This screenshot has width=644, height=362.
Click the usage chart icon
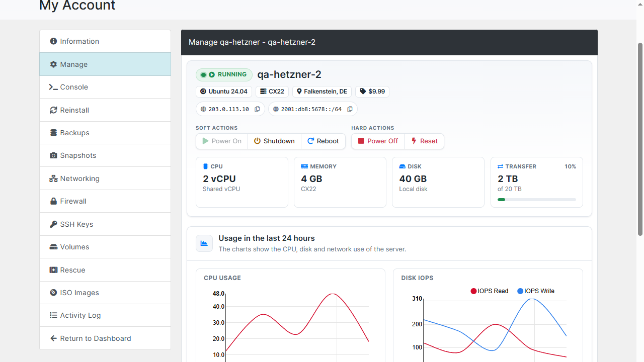coord(204,243)
